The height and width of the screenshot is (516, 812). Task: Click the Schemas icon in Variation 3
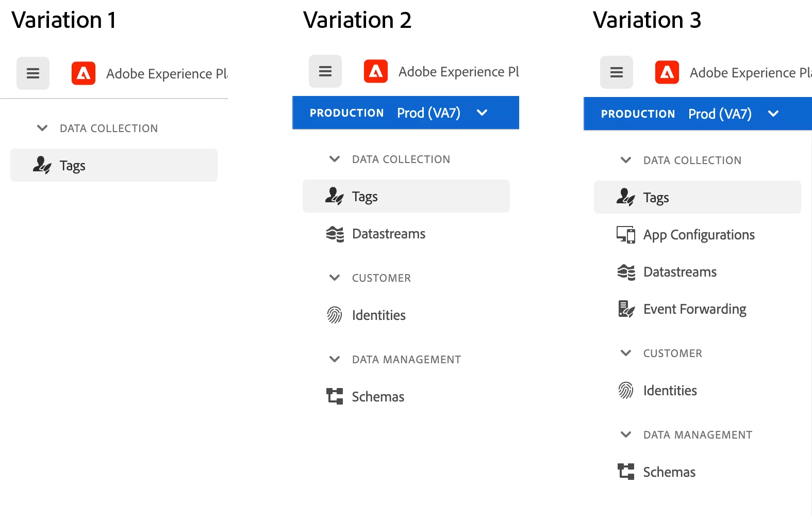coord(626,472)
